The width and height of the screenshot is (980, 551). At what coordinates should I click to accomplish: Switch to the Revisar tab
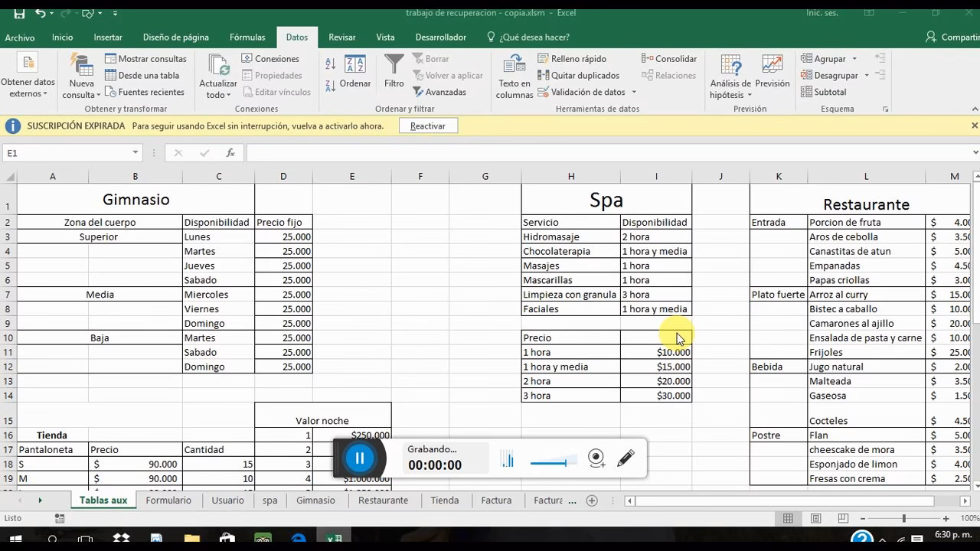pyautogui.click(x=342, y=37)
